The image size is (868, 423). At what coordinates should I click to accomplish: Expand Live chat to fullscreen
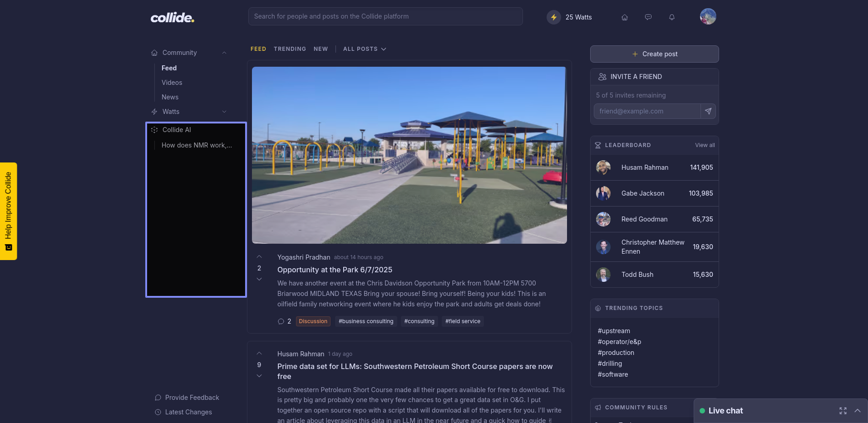pos(843,411)
